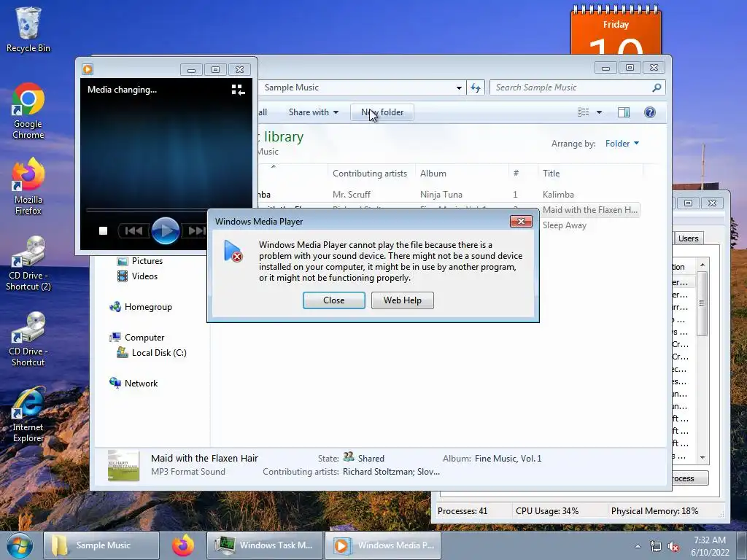Screen dimensions: 747x560
Task: Toggle the preview pane icon
Action: point(624,112)
